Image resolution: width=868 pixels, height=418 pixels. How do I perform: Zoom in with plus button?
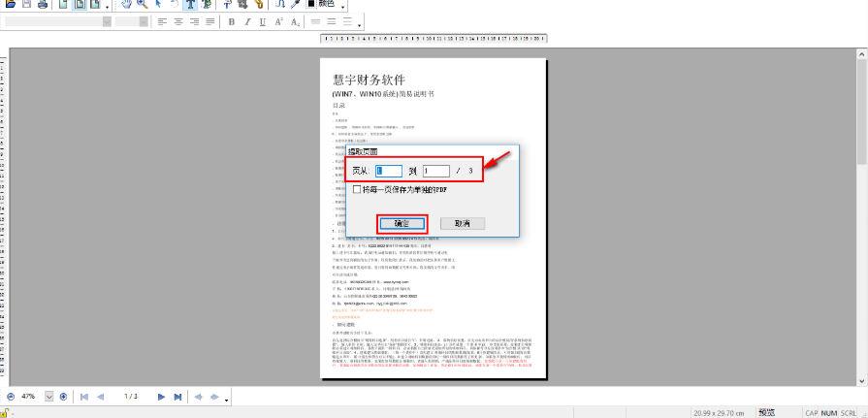[63, 397]
